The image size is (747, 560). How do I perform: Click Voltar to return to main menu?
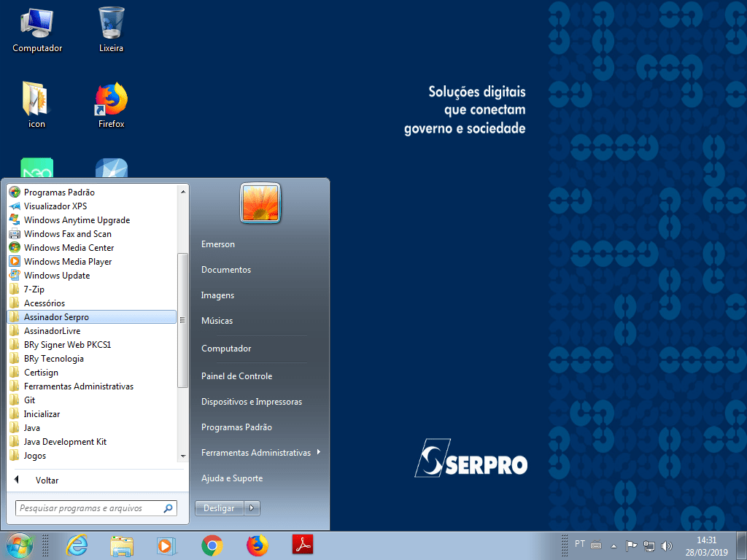(47, 481)
